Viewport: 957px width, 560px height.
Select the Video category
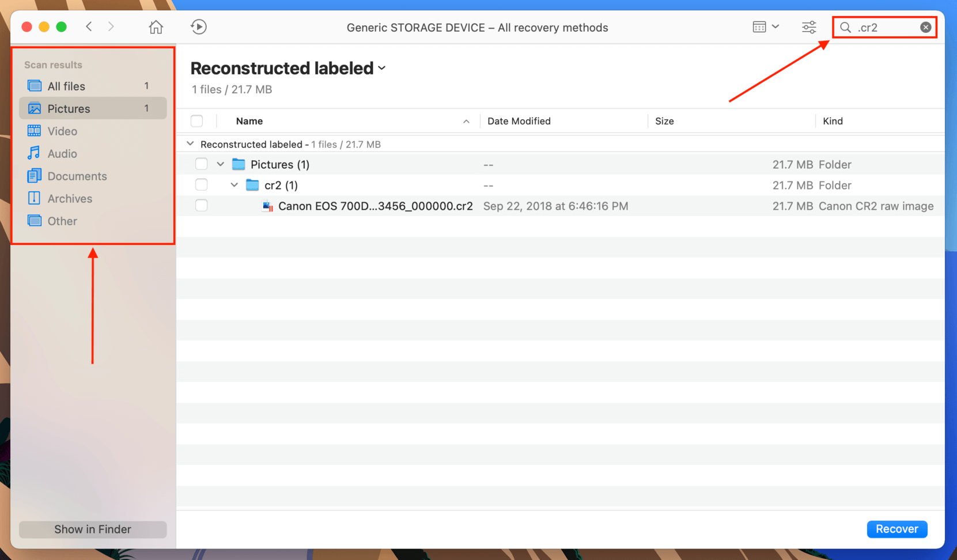[93, 131]
